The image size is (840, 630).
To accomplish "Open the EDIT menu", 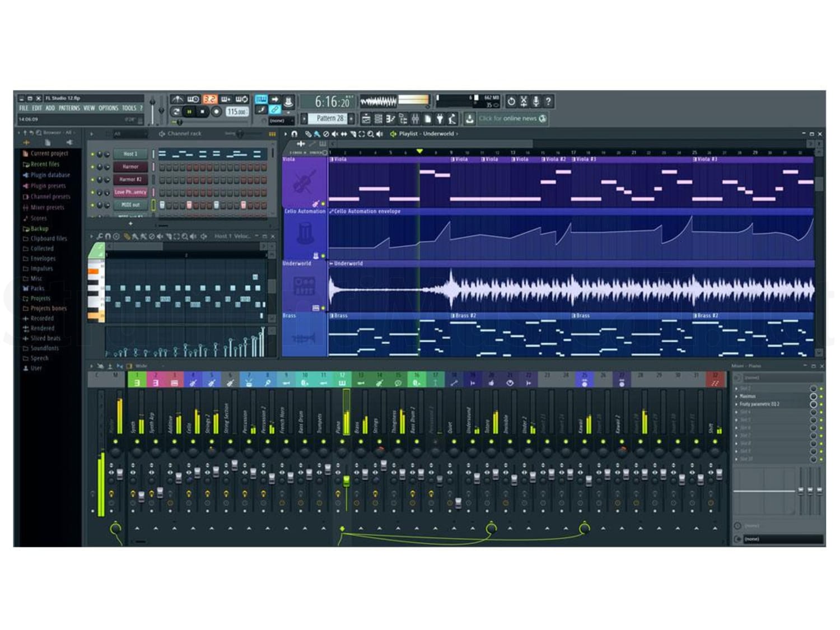I will 37,108.
